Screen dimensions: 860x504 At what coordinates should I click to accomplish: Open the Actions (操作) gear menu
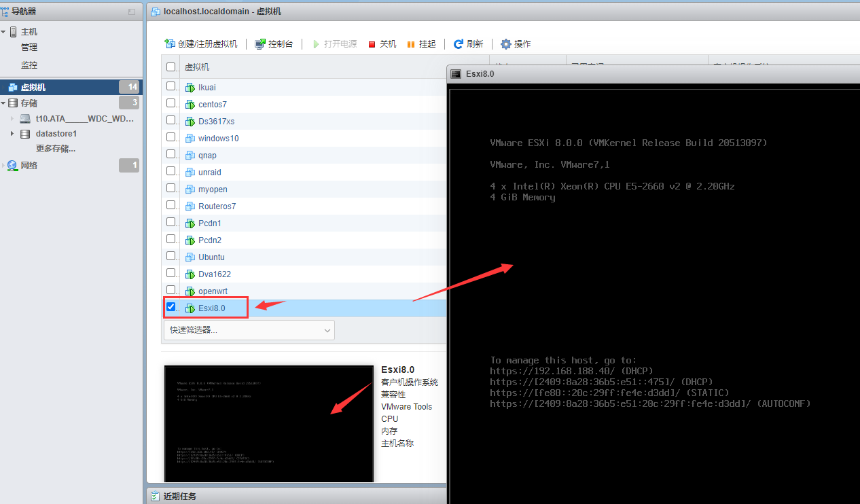(516, 43)
